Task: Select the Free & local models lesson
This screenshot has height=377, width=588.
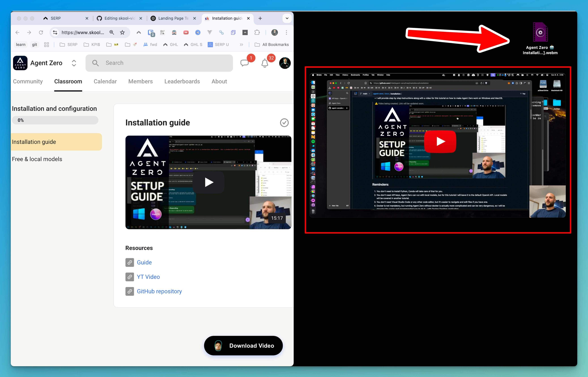Action: pos(37,159)
